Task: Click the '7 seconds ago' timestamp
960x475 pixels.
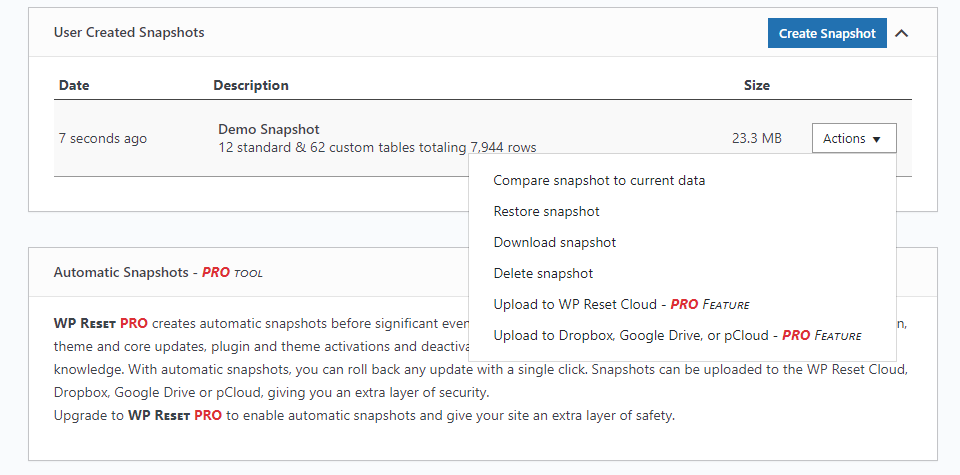Action: pos(103,138)
